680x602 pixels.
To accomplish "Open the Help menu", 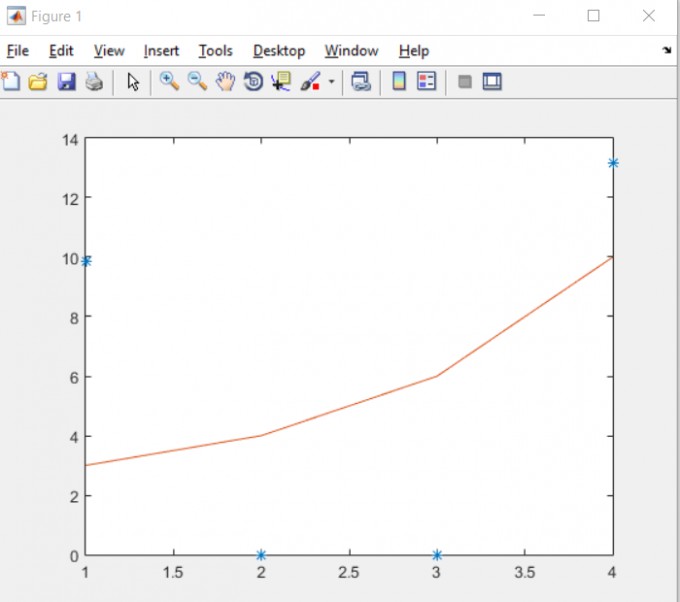I will pos(414,51).
